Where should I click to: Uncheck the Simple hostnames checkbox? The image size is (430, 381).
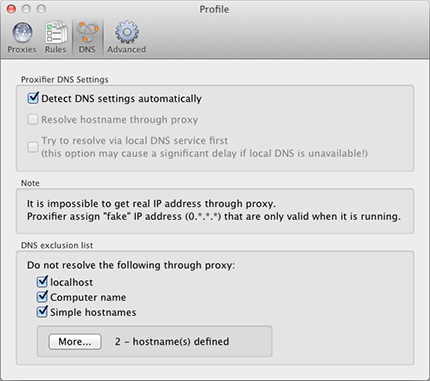[x=42, y=311]
